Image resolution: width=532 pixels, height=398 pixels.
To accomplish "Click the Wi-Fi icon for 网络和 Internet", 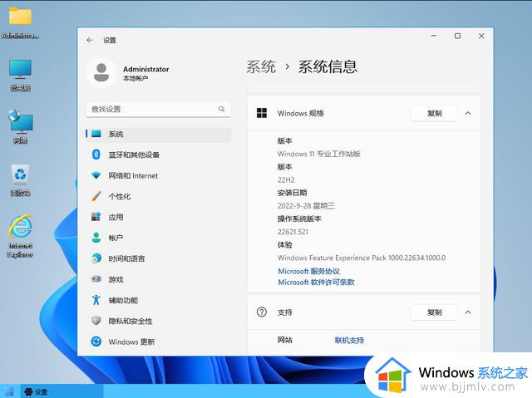I will [96, 175].
